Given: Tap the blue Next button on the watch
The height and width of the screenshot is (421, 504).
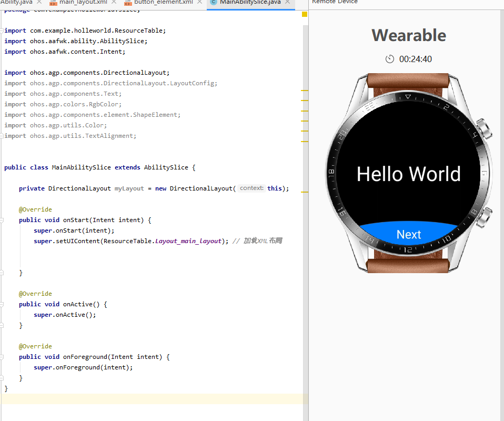Looking at the screenshot, I should 409,235.
